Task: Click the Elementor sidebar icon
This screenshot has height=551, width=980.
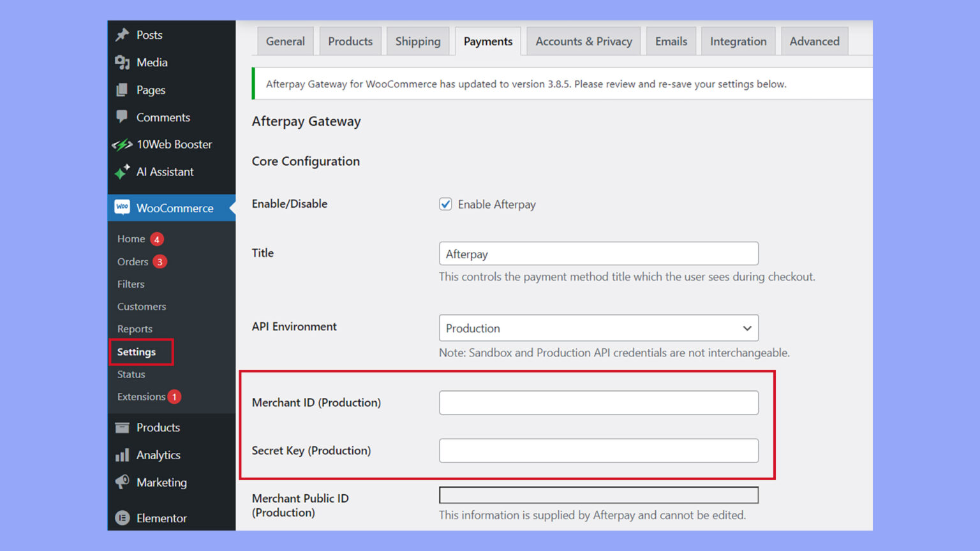Action: (x=122, y=518)
